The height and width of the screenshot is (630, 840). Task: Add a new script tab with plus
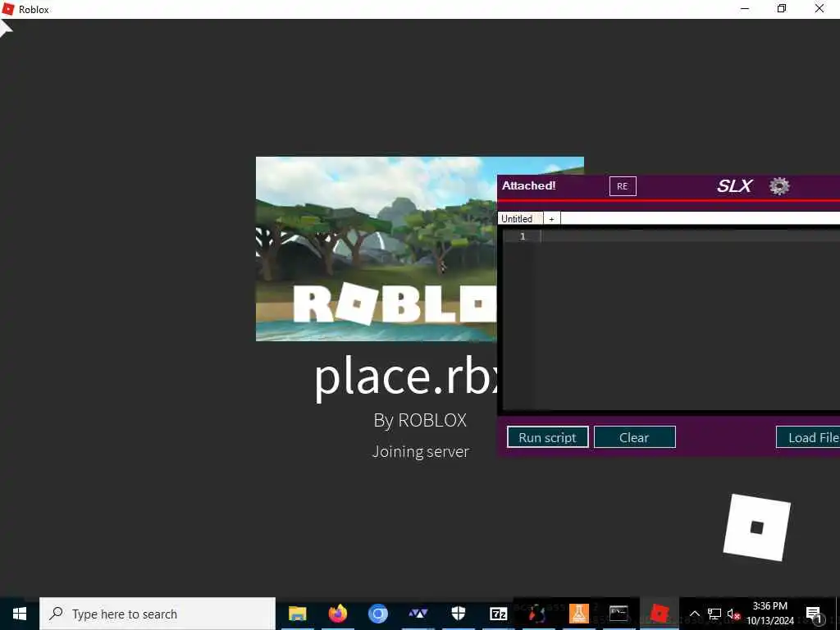(x=551, y=218)
